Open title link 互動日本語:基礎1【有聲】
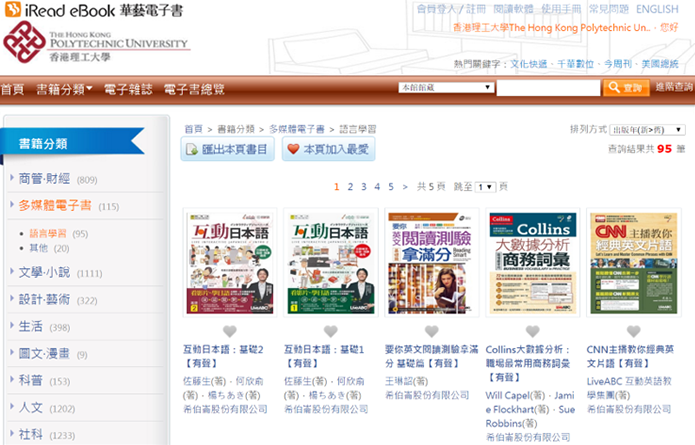 click(x=324, y=356)
